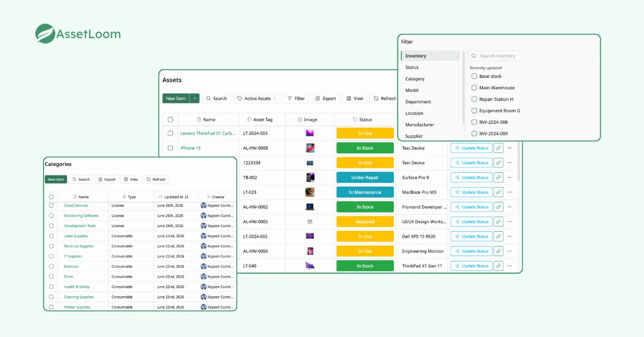The image size is (644, 337).
Task: Click link icon in UI/UX Design Workstation row
Action: [x=498, y=222]
